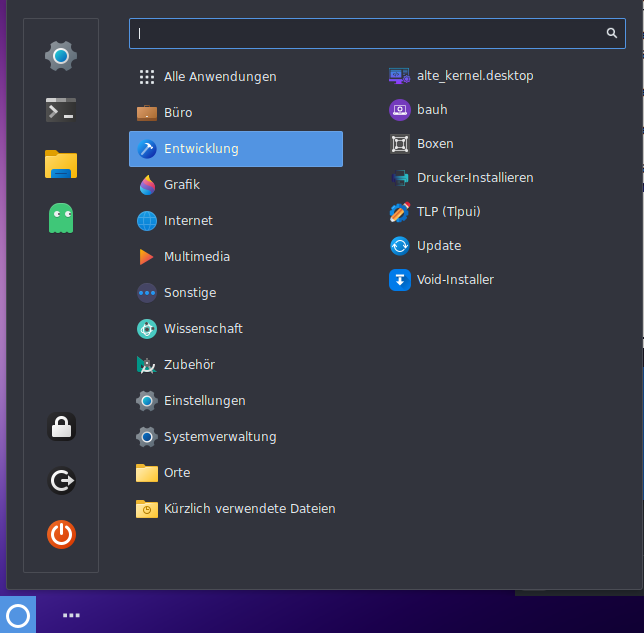Focus the application search field
Image resolution: width=644 pixels, height=633 pixels.
[370, 33]
